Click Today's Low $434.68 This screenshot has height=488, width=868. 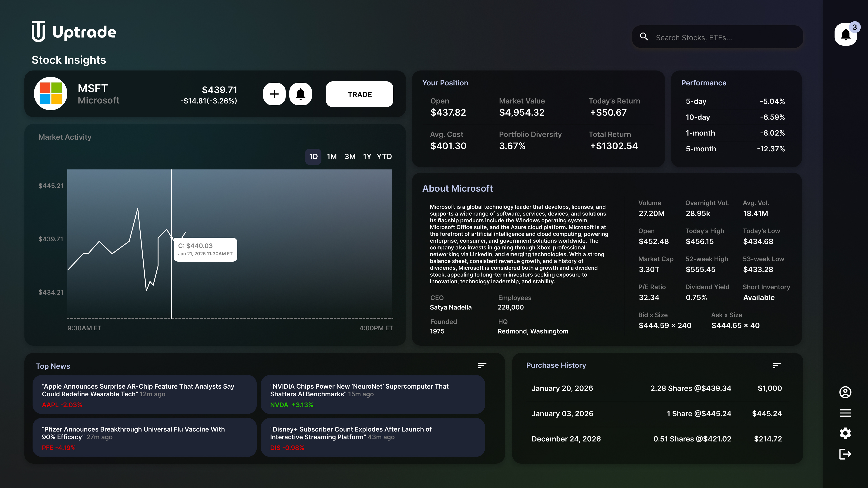pos(761,236)
